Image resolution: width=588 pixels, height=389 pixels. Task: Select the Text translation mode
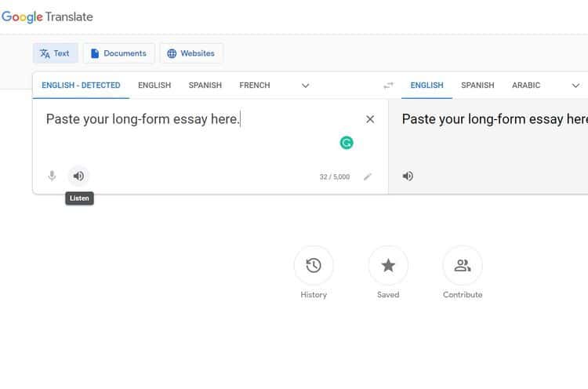tap(55, 53)
